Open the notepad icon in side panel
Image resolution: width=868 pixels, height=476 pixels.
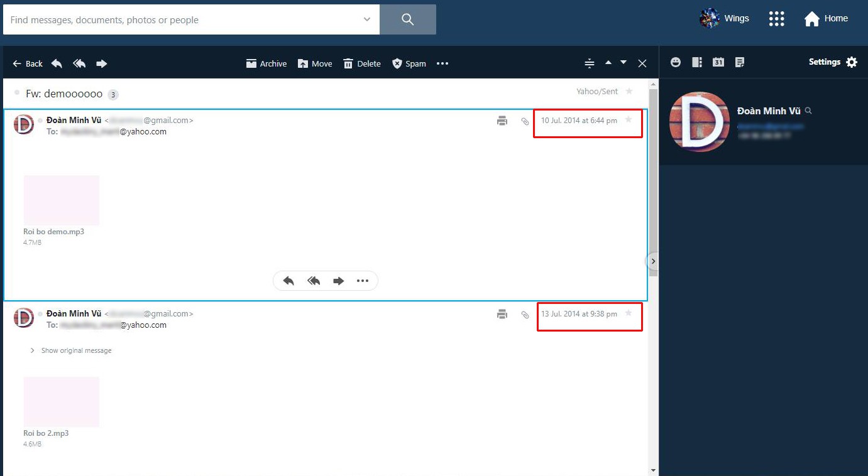coord(740,62)
